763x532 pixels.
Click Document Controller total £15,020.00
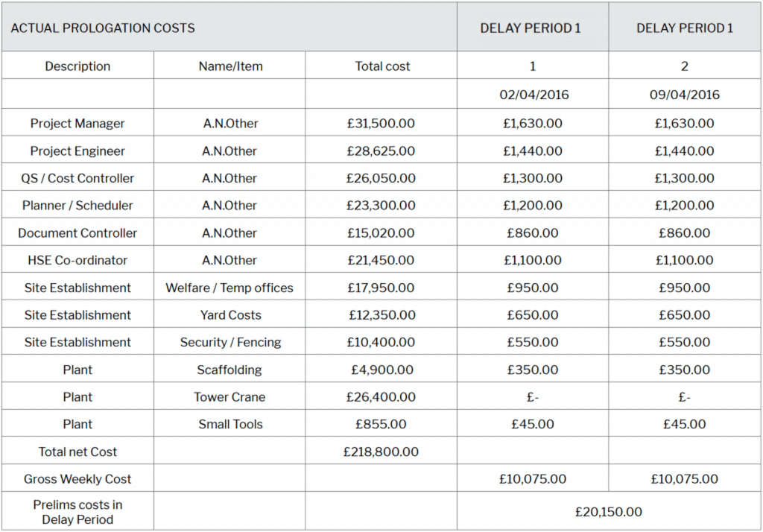point(381,233)
